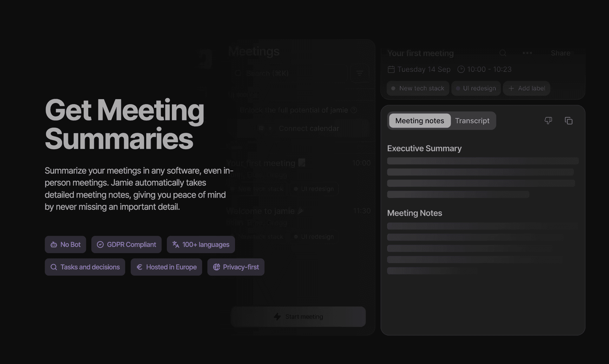Image resolution: width=609 pixels, height=364 pixels.
Task: Click the Start meeting button
Action: [298, 316]
